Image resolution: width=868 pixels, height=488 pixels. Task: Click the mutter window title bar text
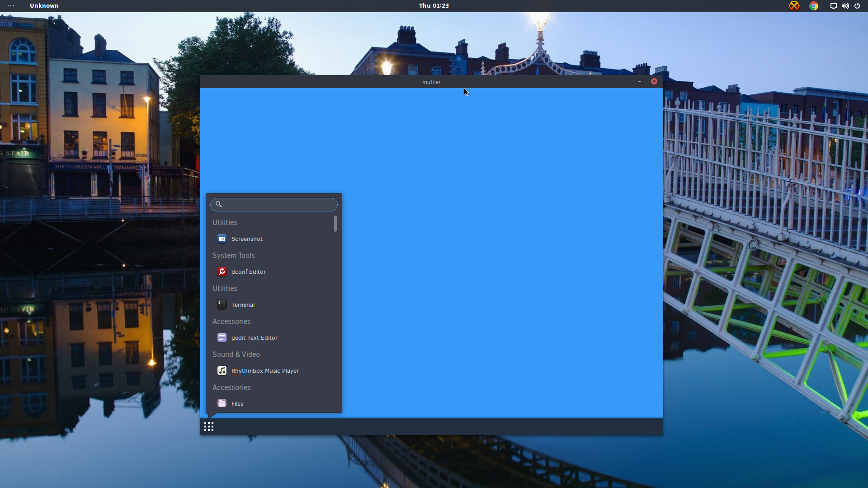pos(431,82)
